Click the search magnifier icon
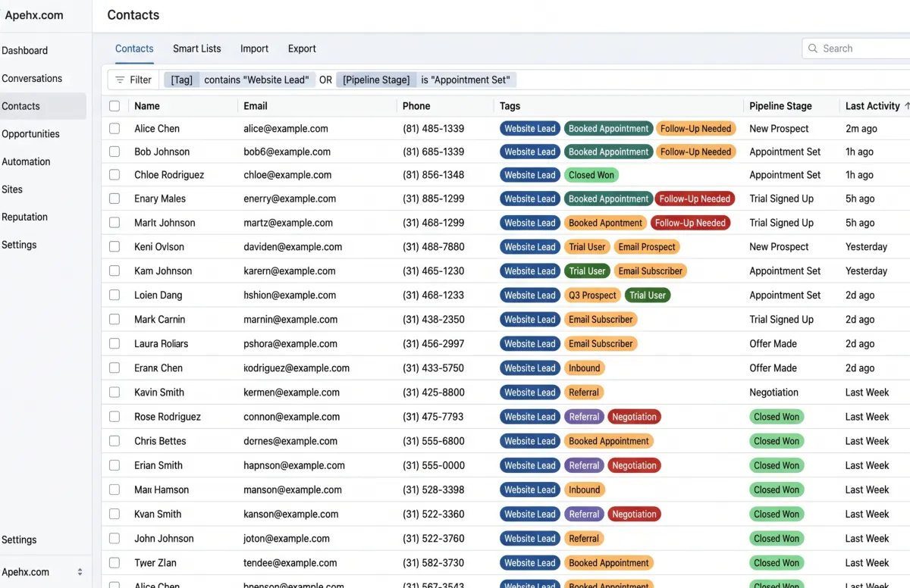This screenshot has height=588, width=910. click(813, 48)
